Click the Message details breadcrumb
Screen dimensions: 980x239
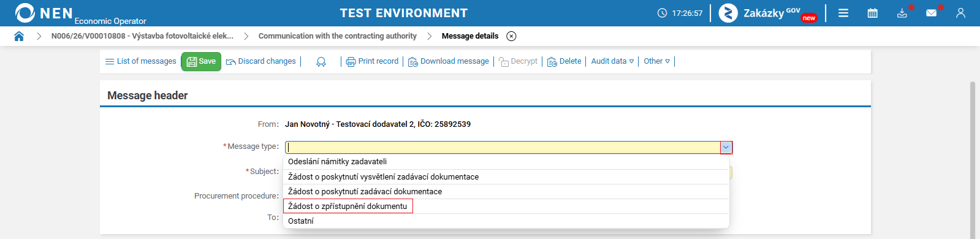(470, 36)
